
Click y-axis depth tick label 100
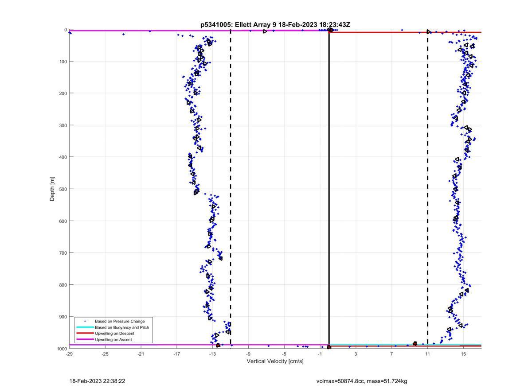pyautogui.click(x=63, y=62)
